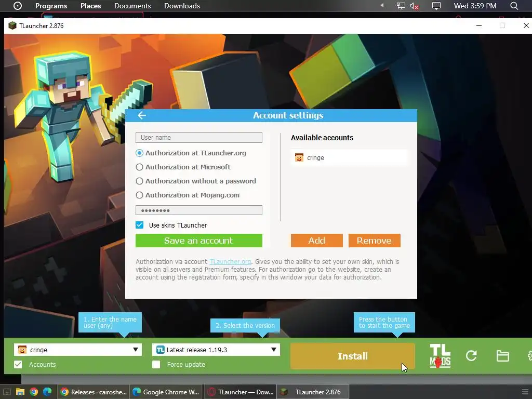Click cringe avatar in Available accounts
Viewport: 532px width, 399px height.
coord(299,158)
